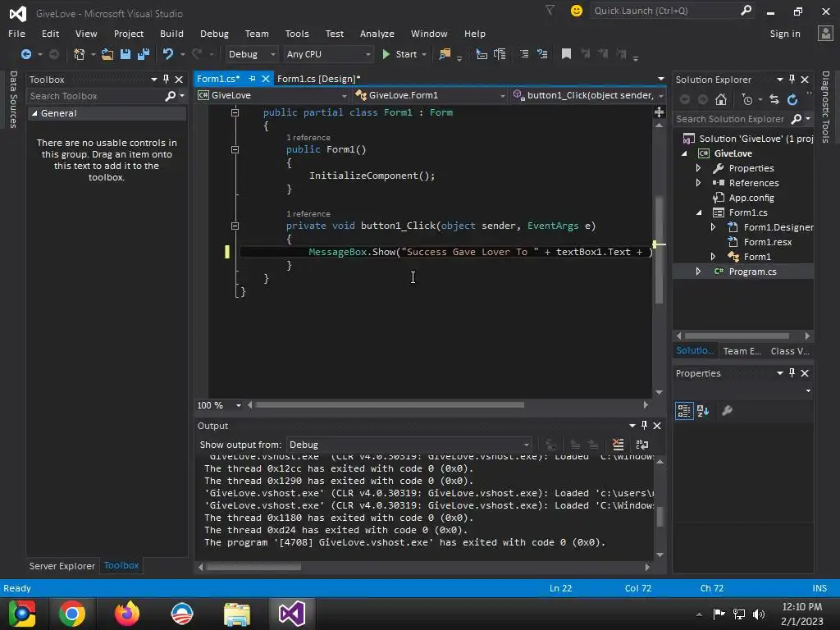Select App.config in Solution Explorer
840x630 pixels.
pyautogui.click(x=751, y=198)
